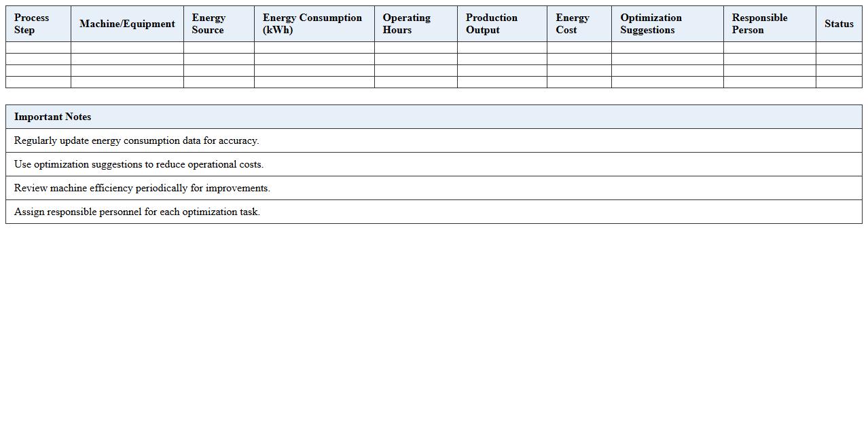
Task: Select the note about regularly updating energy data
Action: pyautogui.click(x=137, y=140)
